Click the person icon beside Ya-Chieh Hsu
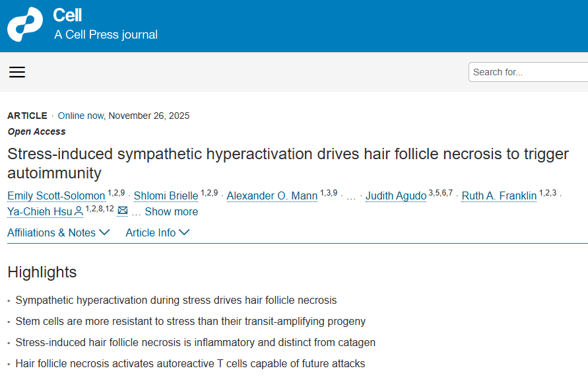The image size is (588, 389). click(79, 211)
